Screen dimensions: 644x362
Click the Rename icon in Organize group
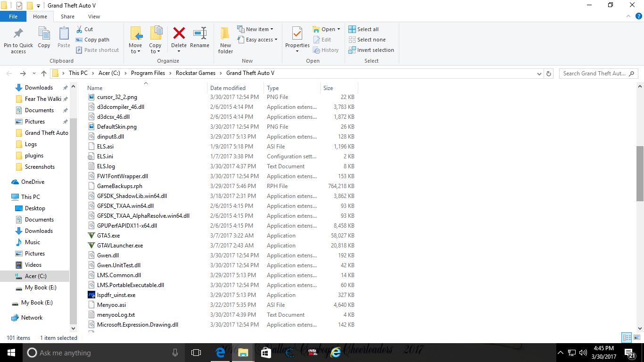click(200, 33)
